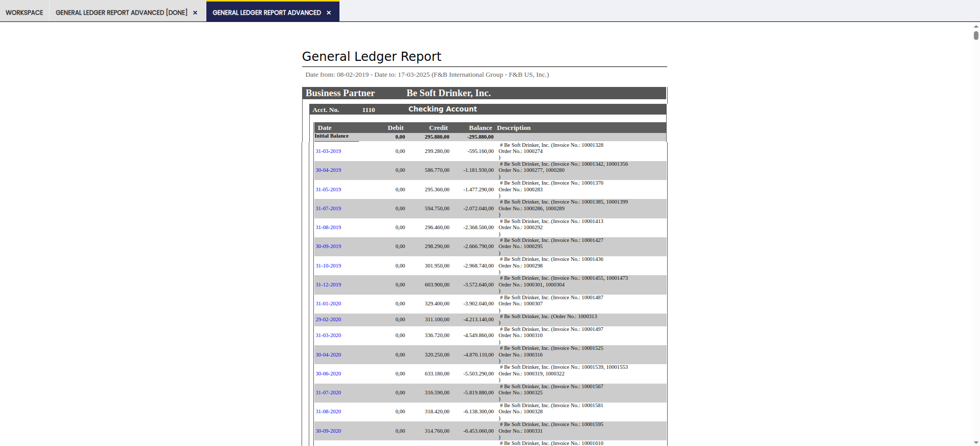
Task: Click the vertical scrollbar thumb
Action: coord(976,35)
